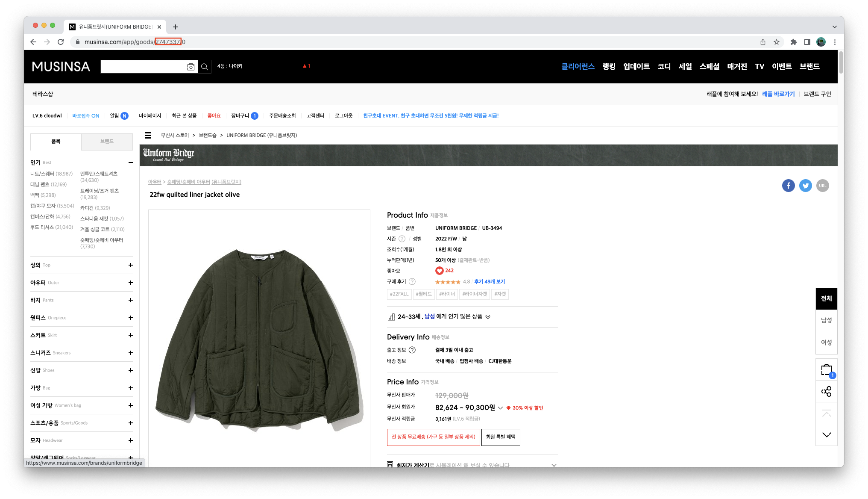Open the hamburger category menu icon
868x499 pixels.
click(148, 136)
